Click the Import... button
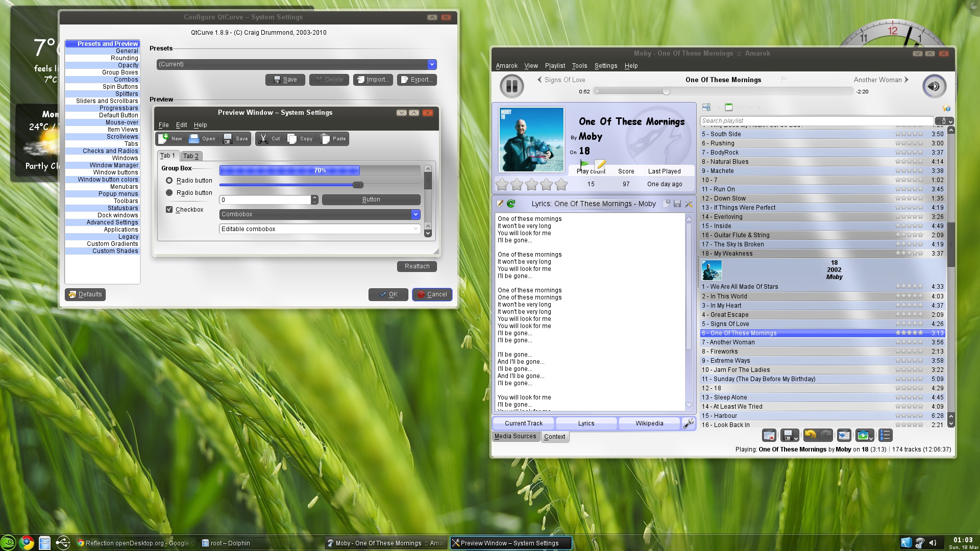This screenshot has width=980, height=551. tap(373, 80)
